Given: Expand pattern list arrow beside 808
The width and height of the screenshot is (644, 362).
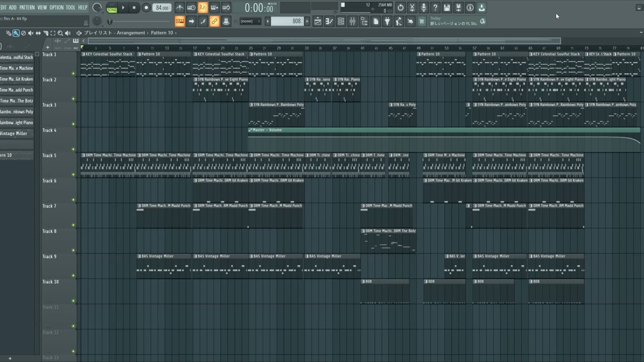Looking at the screenshot, I should pyautogui.click(x=268, y=21).
